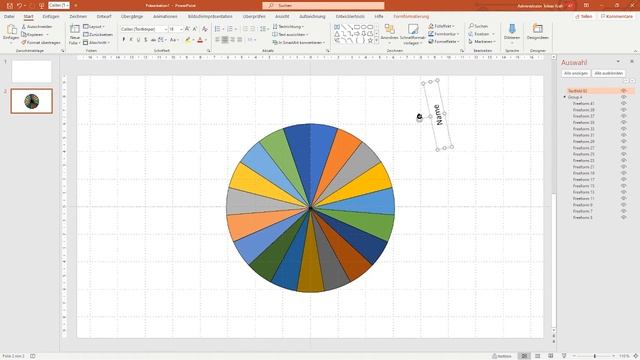Open Schnellformatvorlagen quick styles
This screenshot has height=360, width=640.
[412, 35]
